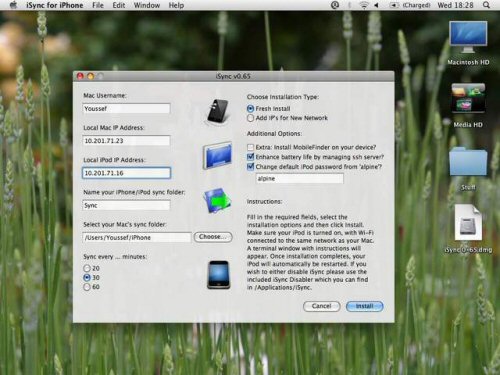Click the Wed 18:28 clock
The height and width of the screenshot is (375, 500).
(x=455, y=5)
